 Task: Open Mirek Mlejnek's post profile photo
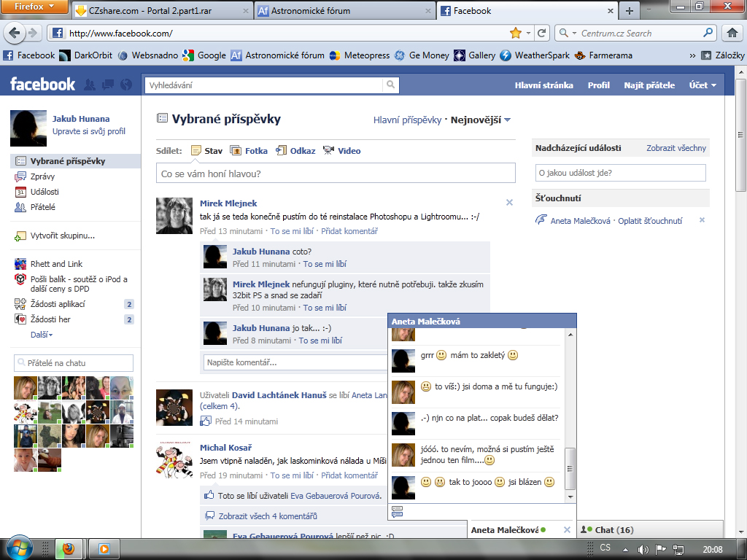174,216
